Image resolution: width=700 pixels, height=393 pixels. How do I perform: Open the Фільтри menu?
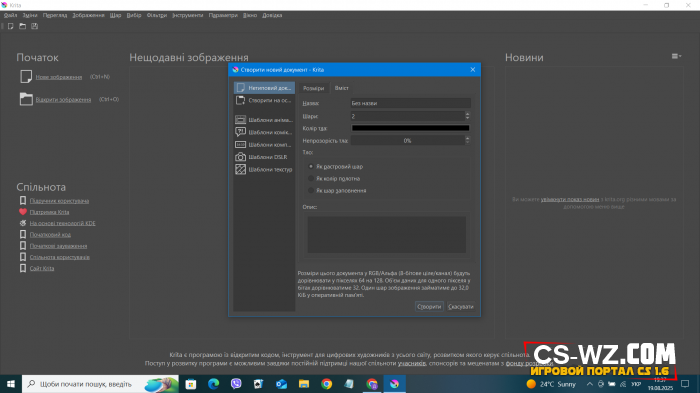(x=157, y=15)
